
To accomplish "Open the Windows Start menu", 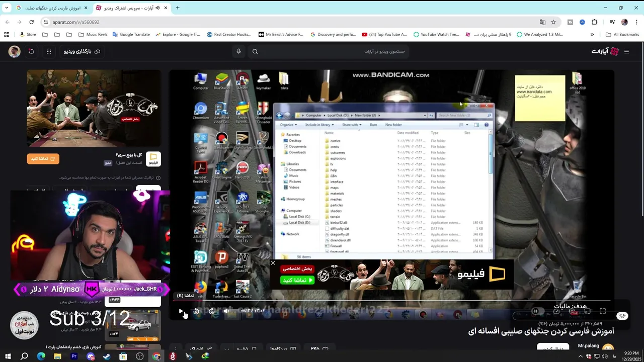I will pyautogui.click(x=8, y=356).
